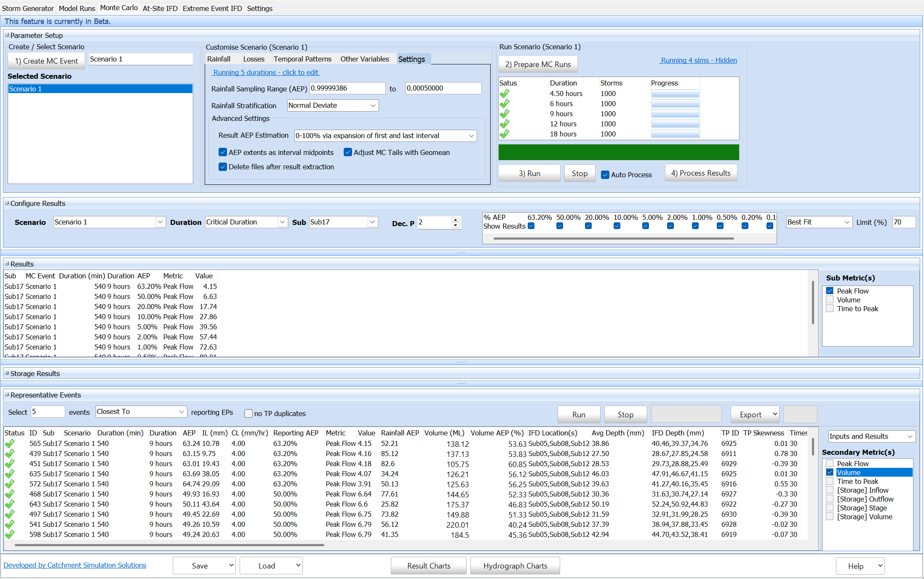Expand the Storage Results section
This screenshot has width=924, height=579.
[7, 374]
